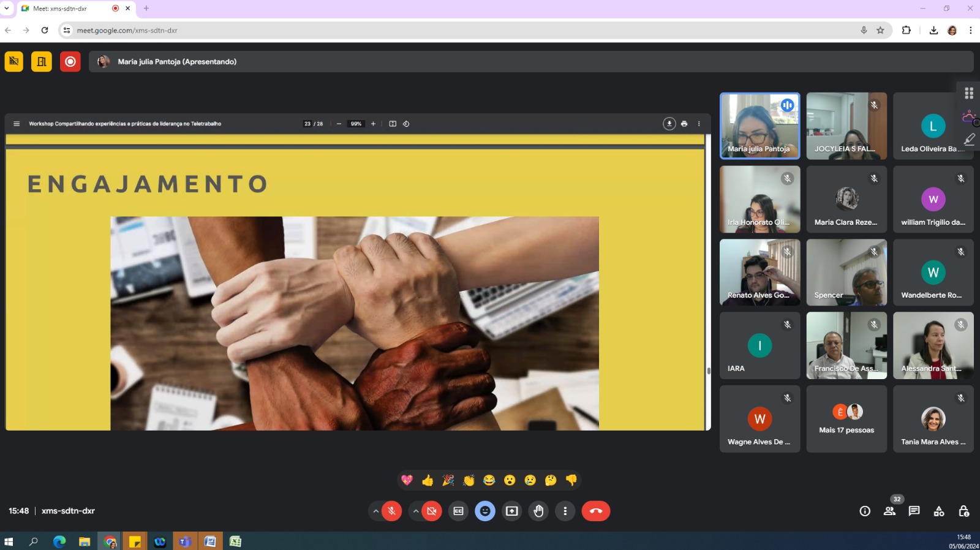Screen dimensions: 980x550
Task: Print the workshop presentation
Action: pos(684,124)
